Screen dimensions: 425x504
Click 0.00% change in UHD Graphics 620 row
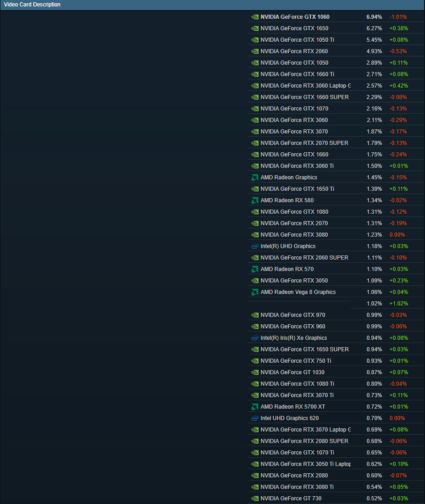point(397,418)
